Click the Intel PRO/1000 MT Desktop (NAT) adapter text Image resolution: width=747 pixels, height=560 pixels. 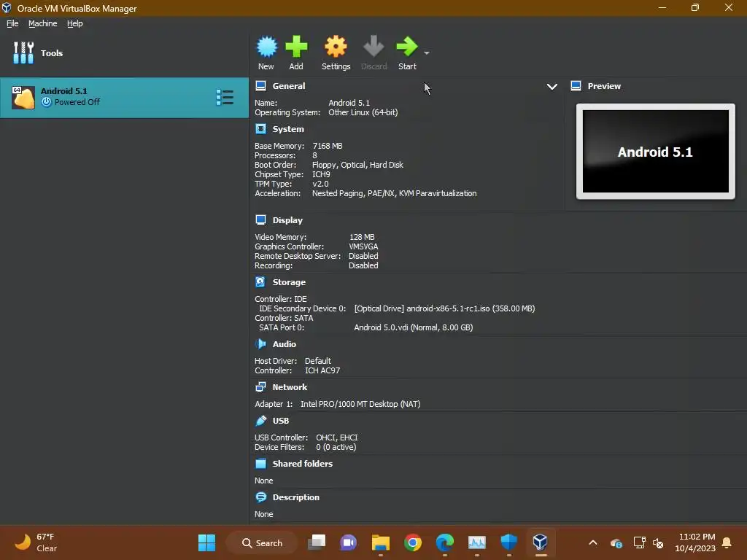360,404
